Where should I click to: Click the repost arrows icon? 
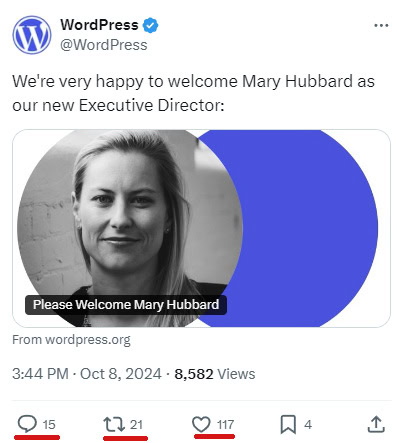tap(114, 424)
